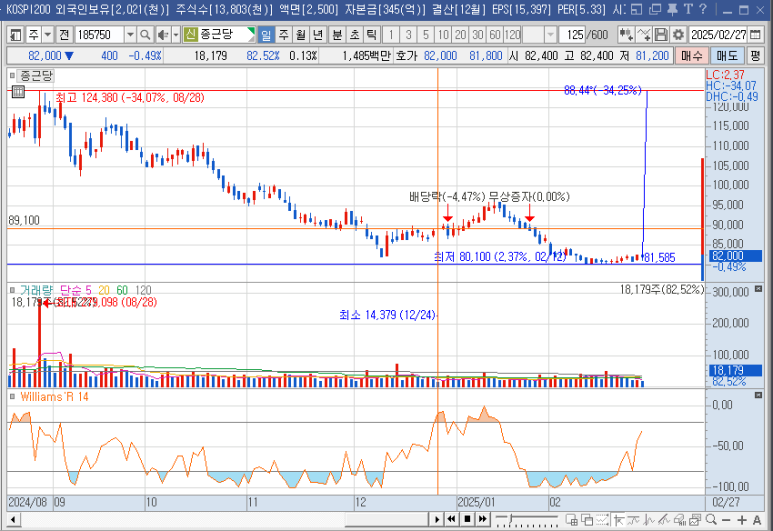Open the dropdown next to speaker icon

pos(176,35)
